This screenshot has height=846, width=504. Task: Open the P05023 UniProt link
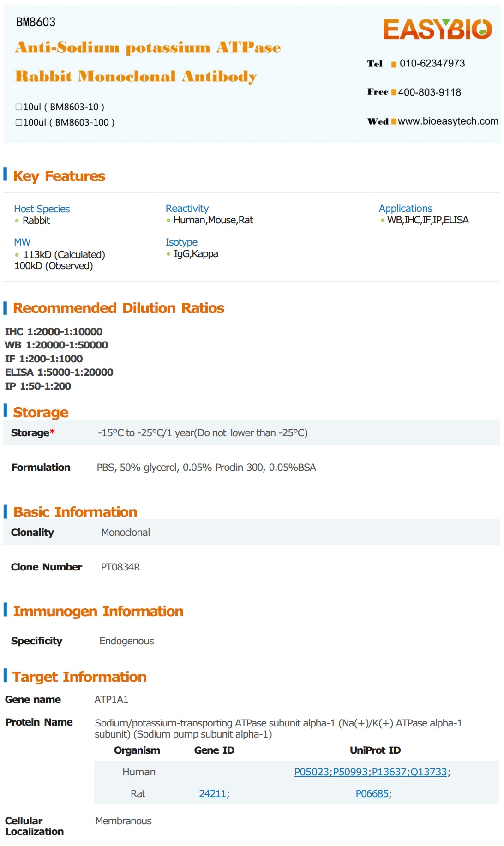[312, 772]
